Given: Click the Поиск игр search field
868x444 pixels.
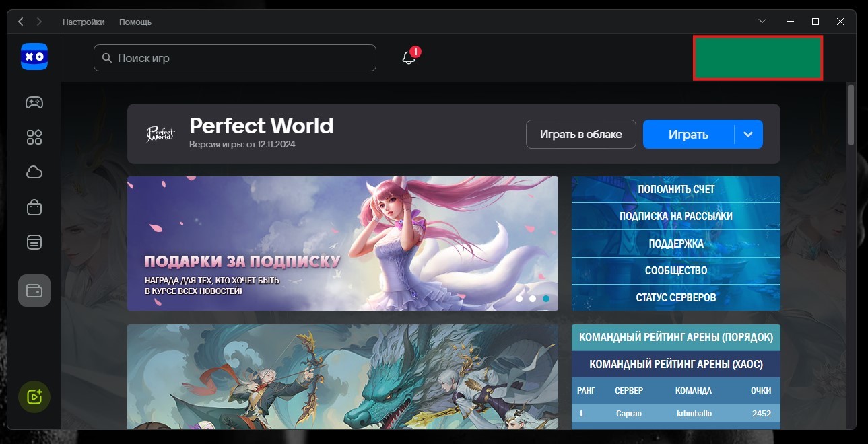Looking at the screenshot, I should click(234, 58).
